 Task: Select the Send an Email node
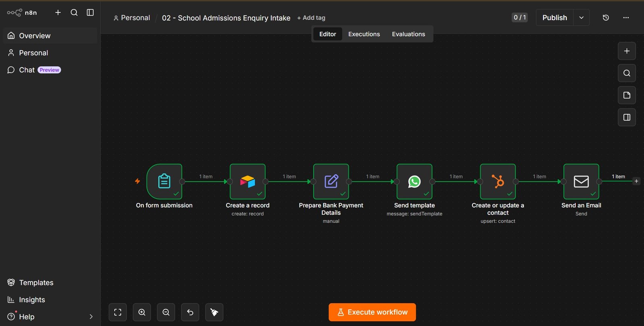click(x=581, y=181)
